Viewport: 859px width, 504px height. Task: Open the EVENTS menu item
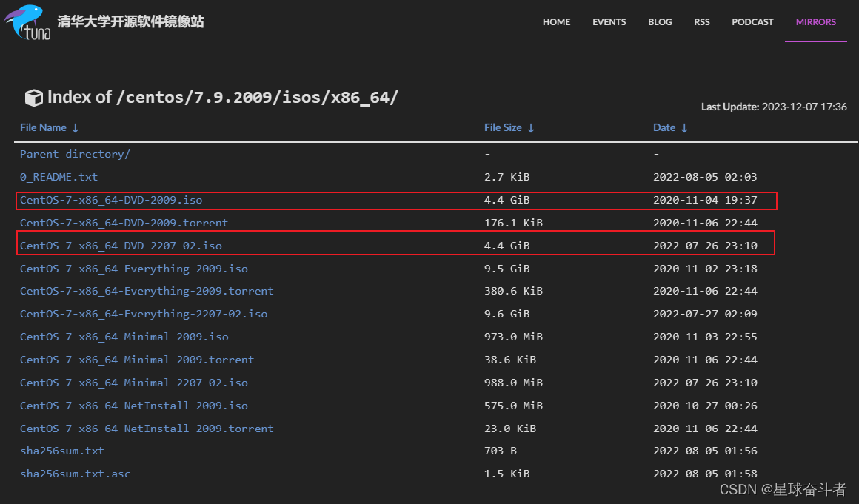(609, 22)
